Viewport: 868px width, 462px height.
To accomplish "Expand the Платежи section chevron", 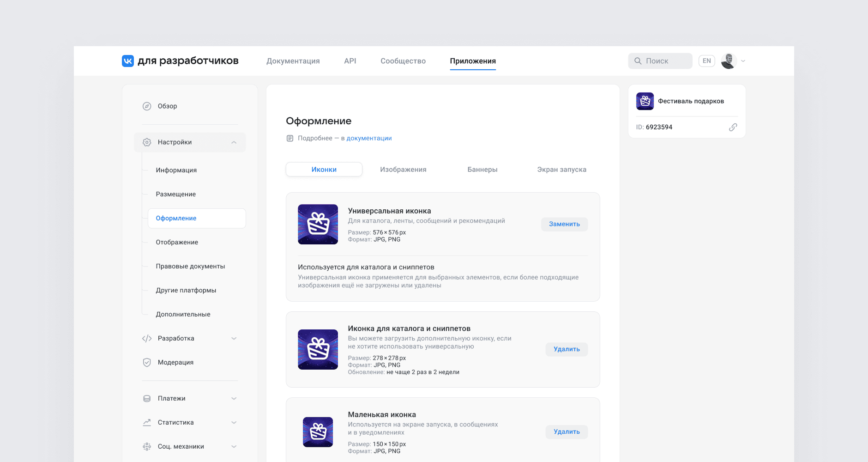I will coord(234,399).
